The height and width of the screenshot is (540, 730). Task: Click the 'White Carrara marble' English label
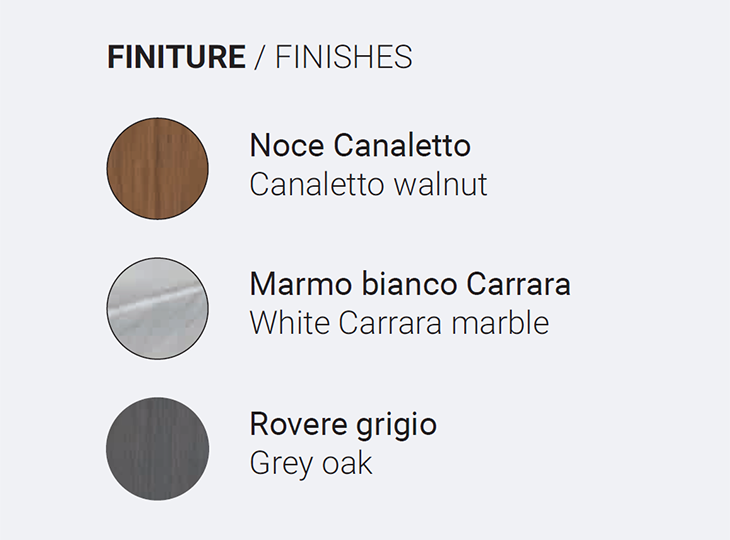pos(399,323)
